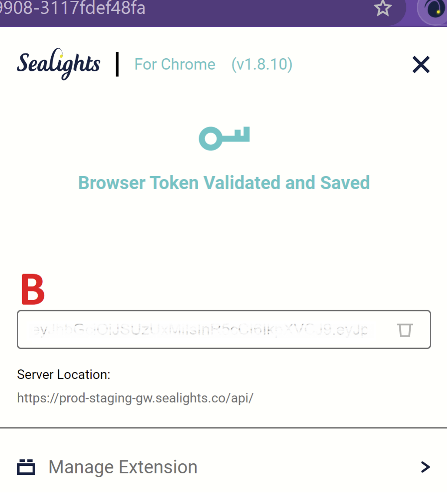Click the SeaLights logo

[x=59, y=64]
